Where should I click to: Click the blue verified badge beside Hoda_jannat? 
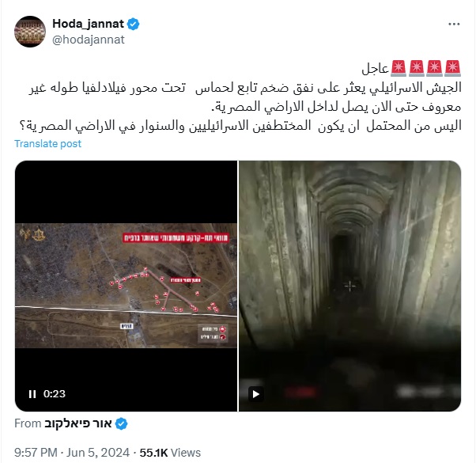(x=134, y=24)
